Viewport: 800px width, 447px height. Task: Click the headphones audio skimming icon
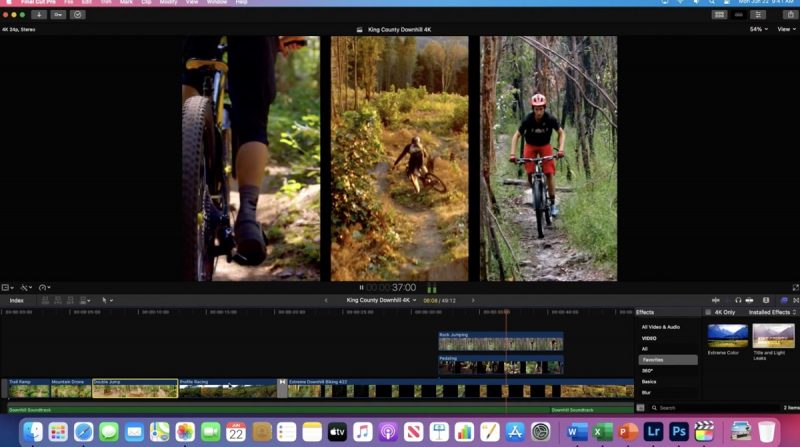coord(738,300)
